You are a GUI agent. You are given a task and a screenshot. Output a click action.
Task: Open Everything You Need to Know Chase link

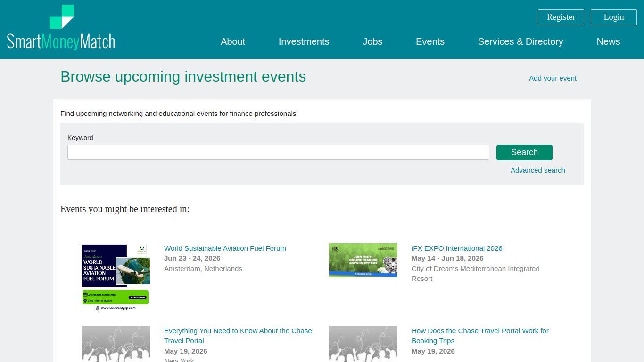tap(238, 336)
